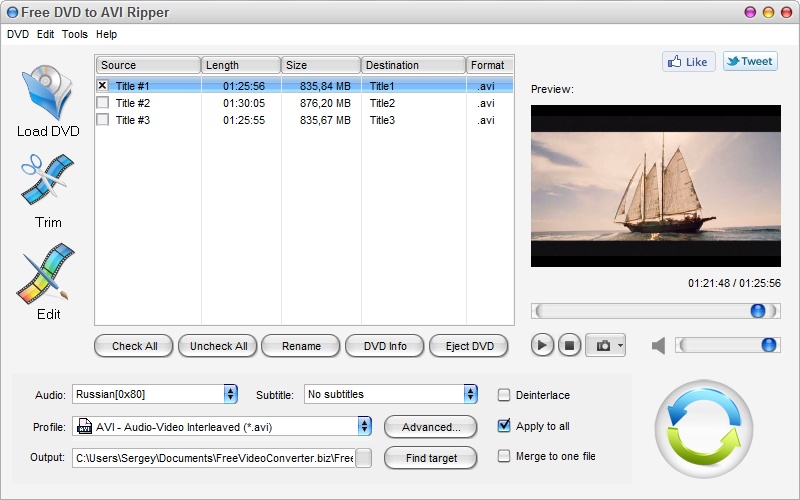
Task: Click the Like thumbs-up button
Action: [688, 62]
